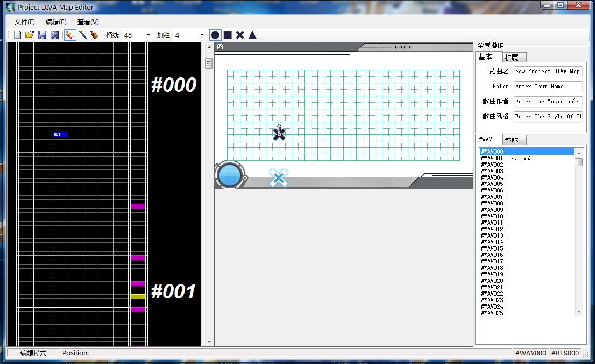Switch to the #RES tab
The width and height of the screenshot is (595, 364).
[x=514, y=140]
